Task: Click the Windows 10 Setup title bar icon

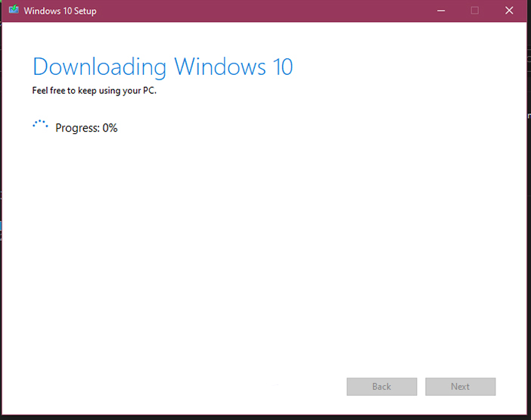Action: 13,11
